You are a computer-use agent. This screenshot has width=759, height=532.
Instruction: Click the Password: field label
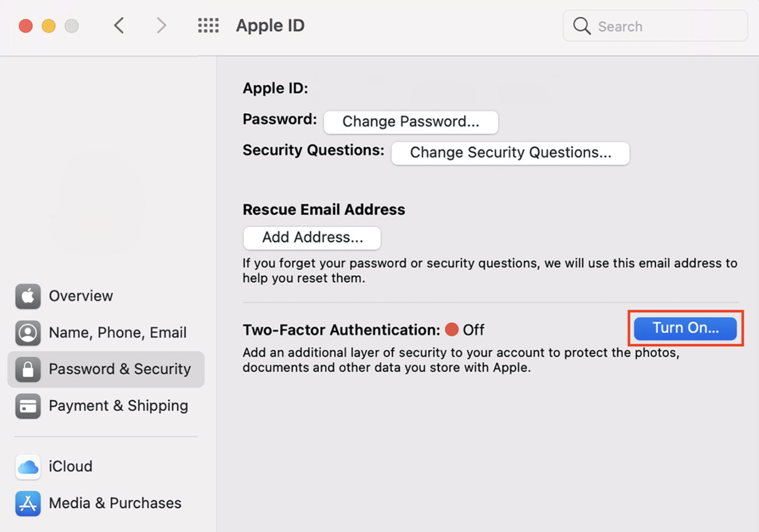[x=279, y=119]
